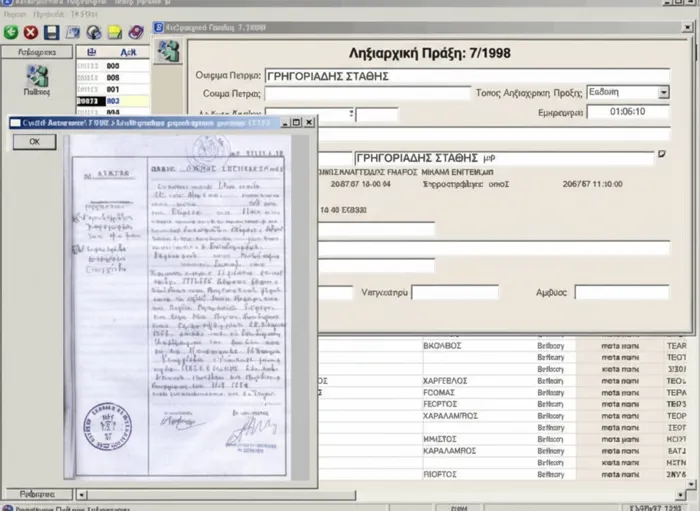The image size is (700, 511).
Task: Click the floppy disk save icon
Action: (51, 32)
